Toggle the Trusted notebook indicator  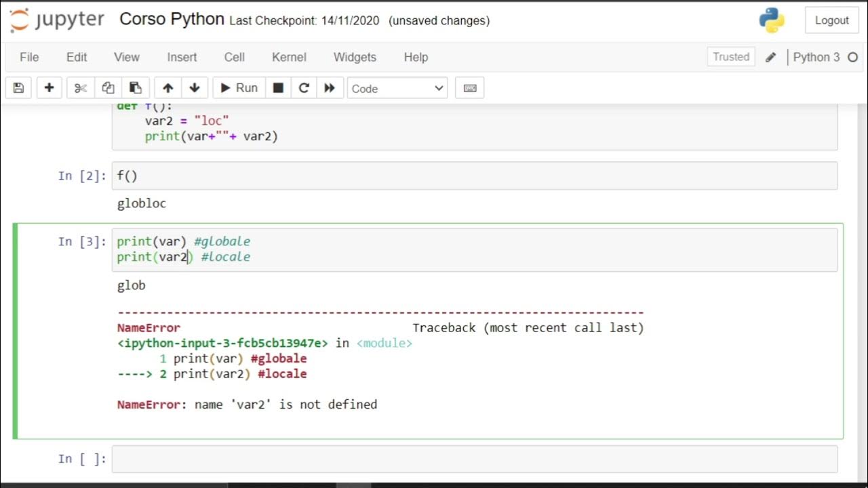point(731,57)
